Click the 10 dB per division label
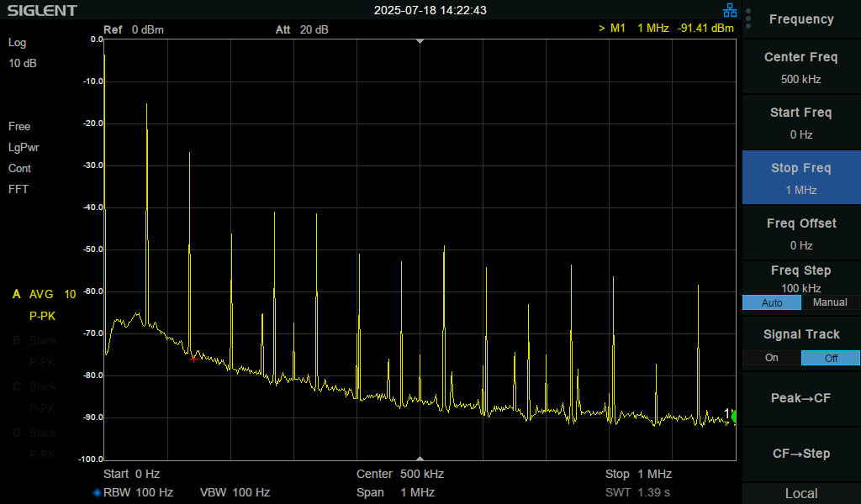 23,63
